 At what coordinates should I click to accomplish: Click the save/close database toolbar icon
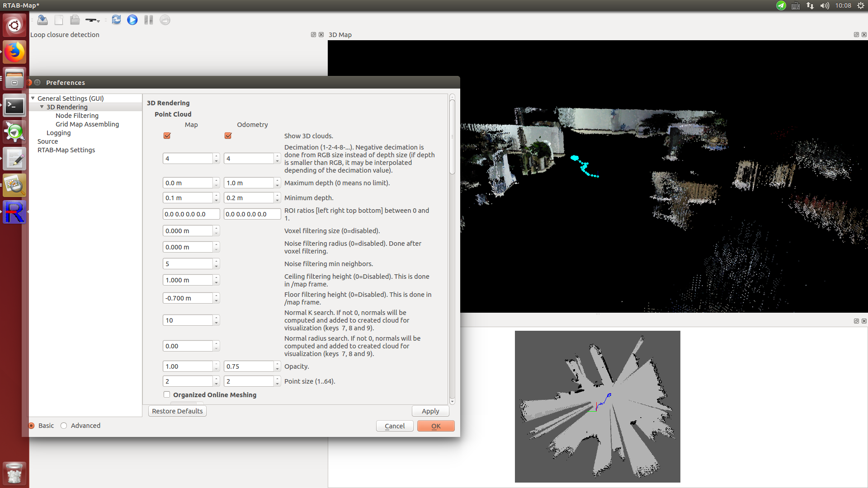coord(42,20)
